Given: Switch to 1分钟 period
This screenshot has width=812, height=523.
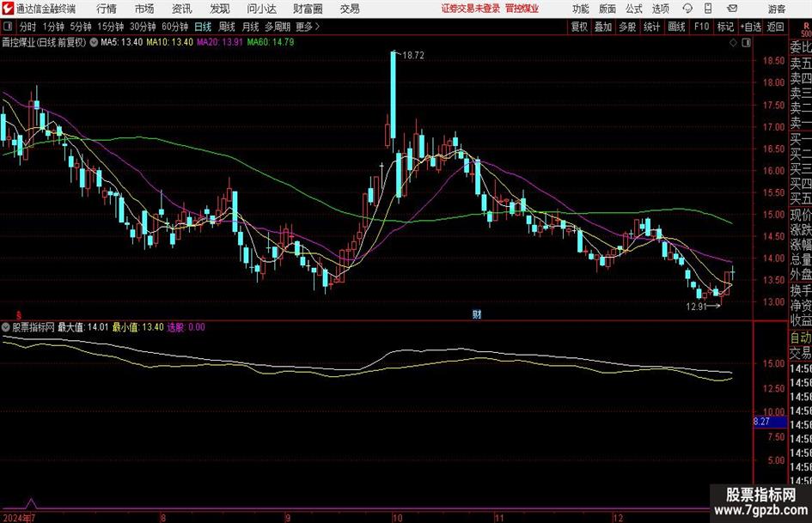Looking at the screenshot, I should 53,27.
